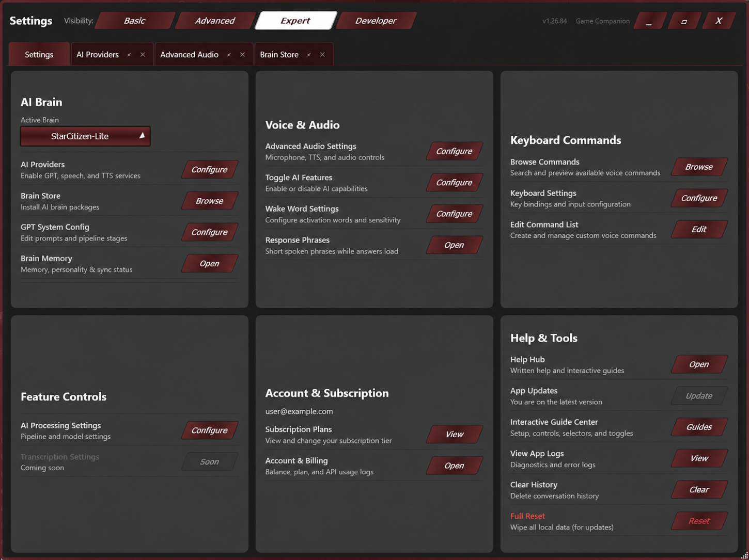Open the Active Brain dropdown
The image size is (749, 560).
tap(85, 136)
